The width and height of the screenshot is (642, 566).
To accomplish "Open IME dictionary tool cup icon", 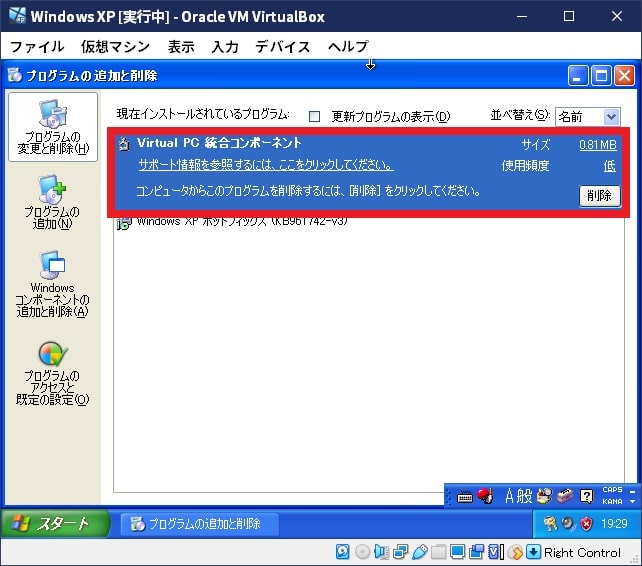I will [x=544, y=496].
